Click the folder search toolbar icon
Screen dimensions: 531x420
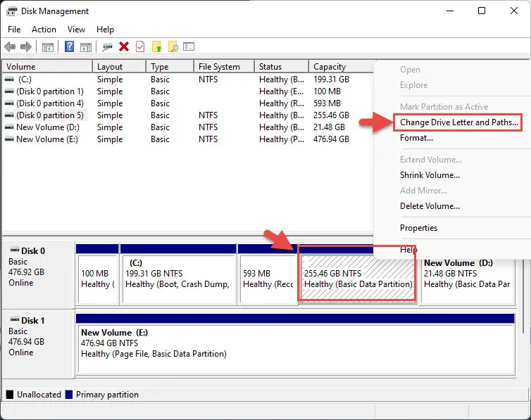coord(173,46)
